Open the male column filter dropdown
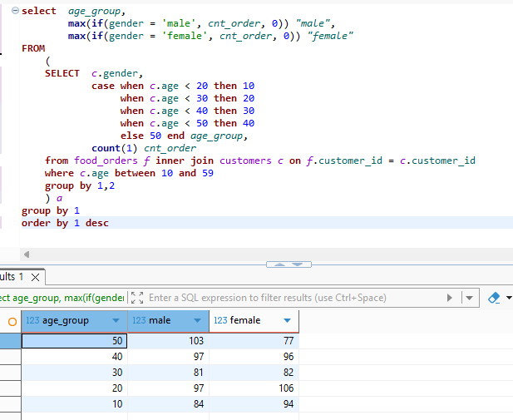The height and width of the screenshot is (420, 513). pyautogui.click(x=197, y=320)
